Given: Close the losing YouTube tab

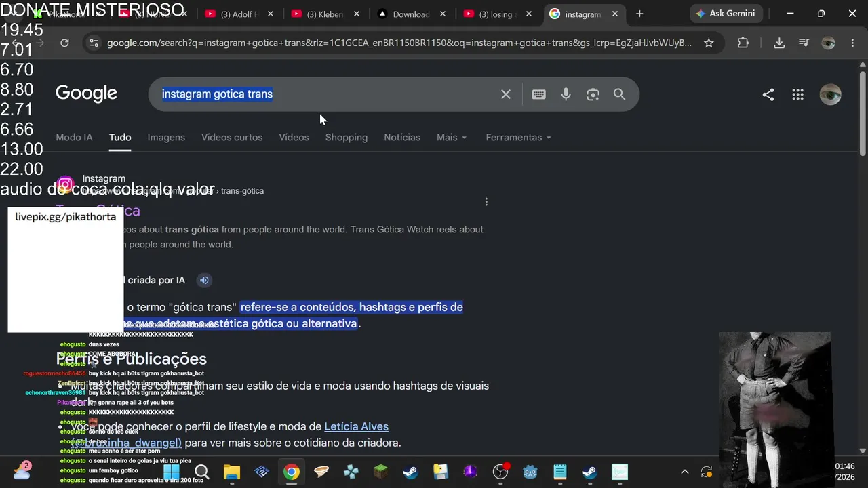Looking at the screenshot, I should coord(529,14).
